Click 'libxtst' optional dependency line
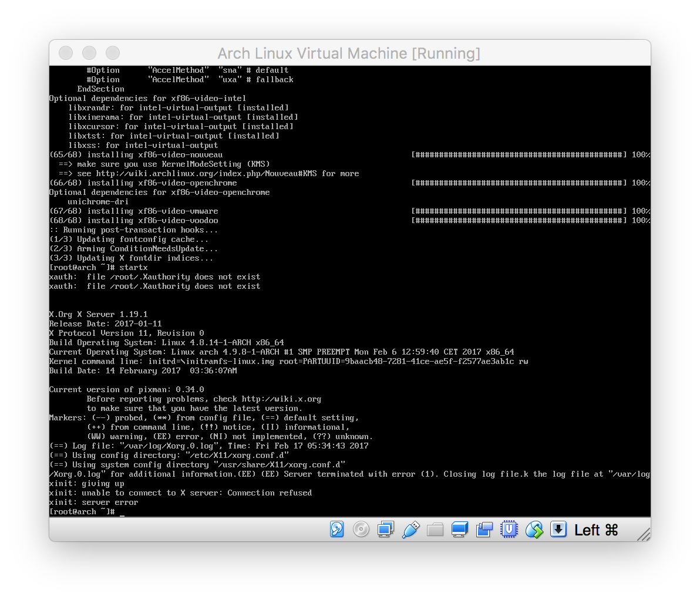The height and width of the screenshot is (600, 700). [174, 136]
